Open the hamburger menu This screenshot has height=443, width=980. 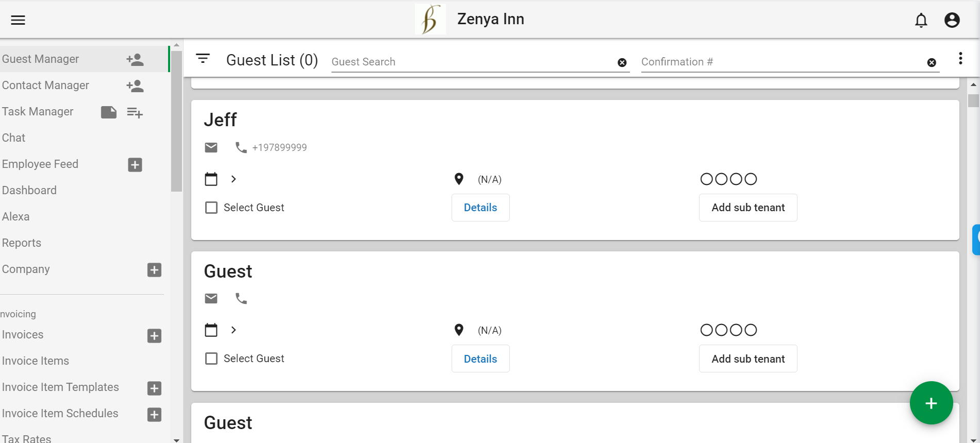18,20
